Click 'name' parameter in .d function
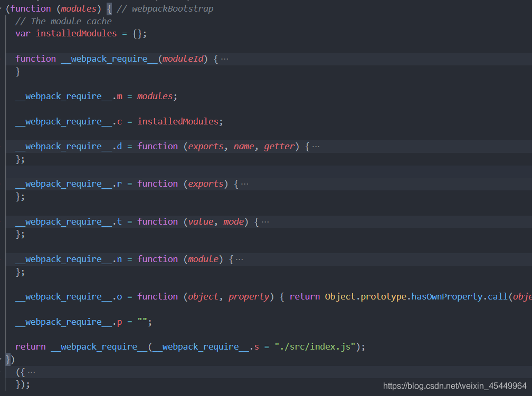This screenshot has width=532, height=396. click(244, 147)
